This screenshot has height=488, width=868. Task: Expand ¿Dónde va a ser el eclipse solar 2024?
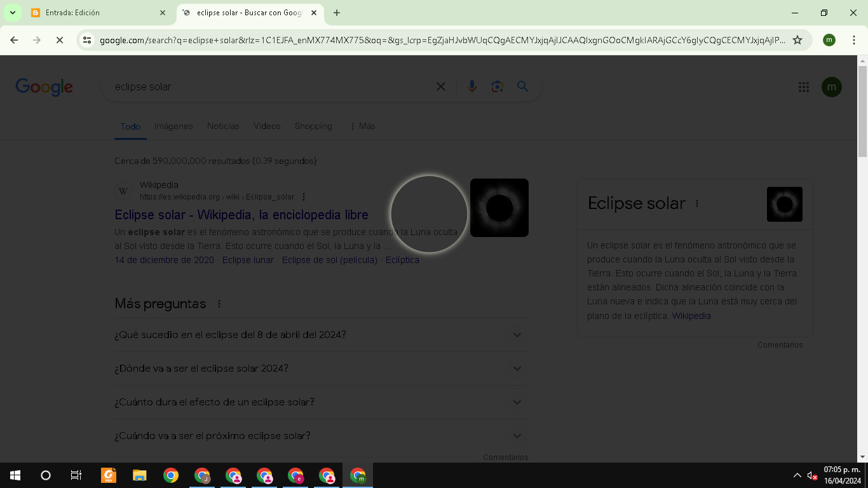[322, 369]
